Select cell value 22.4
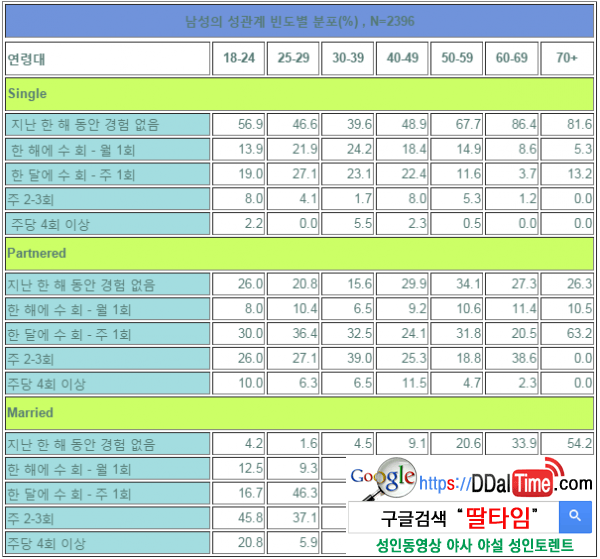600x559 pixels. tap(402, 174)
